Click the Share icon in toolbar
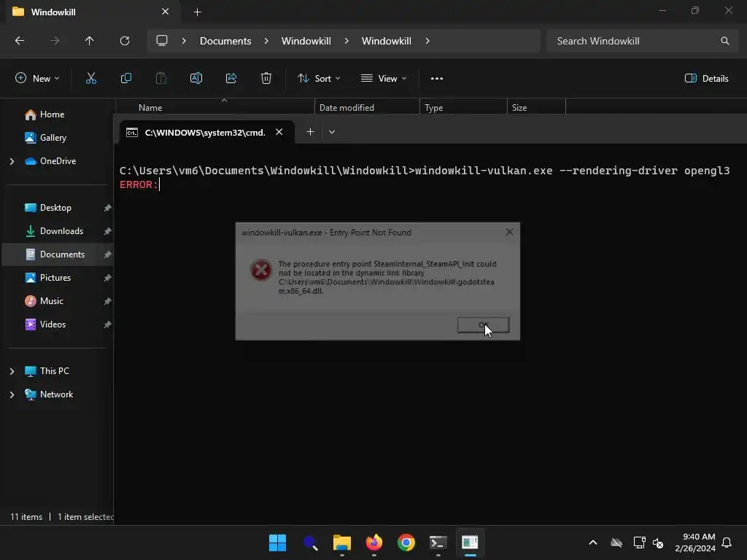This screenshot has height=560, width=747. click(231, 79)
